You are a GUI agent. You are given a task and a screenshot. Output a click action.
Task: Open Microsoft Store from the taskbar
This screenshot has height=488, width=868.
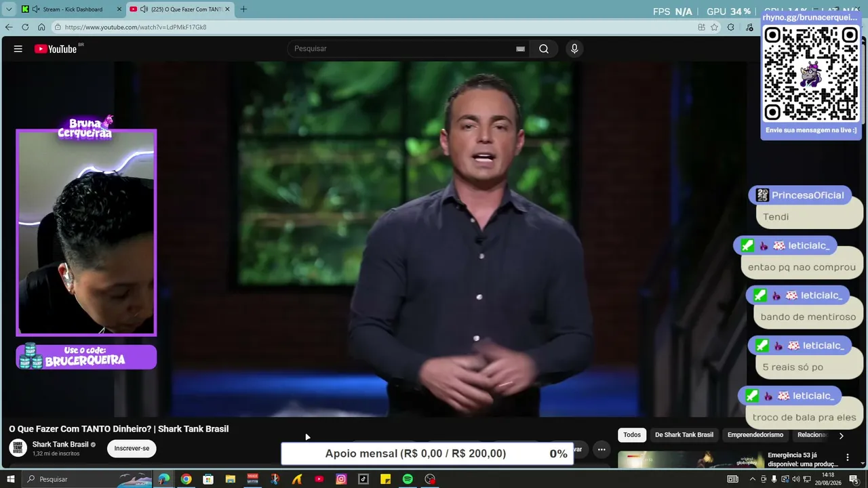(x=208, y=479)
